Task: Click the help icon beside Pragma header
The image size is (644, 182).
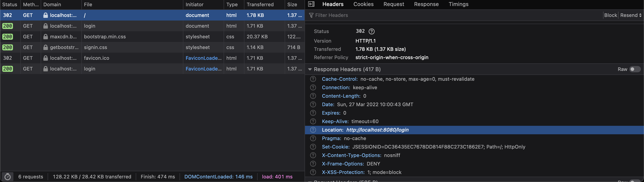Action: point(313,138)
